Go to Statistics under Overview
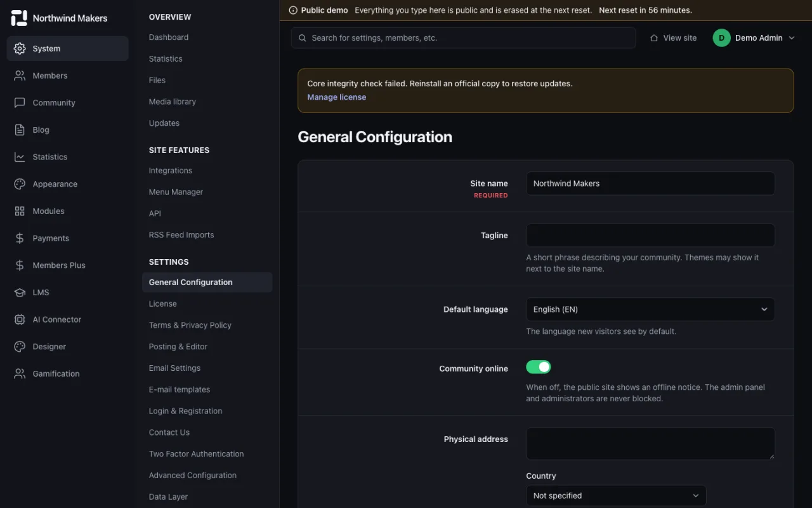The height and width of the screenshot is (508, 812). tap(166, 58)
